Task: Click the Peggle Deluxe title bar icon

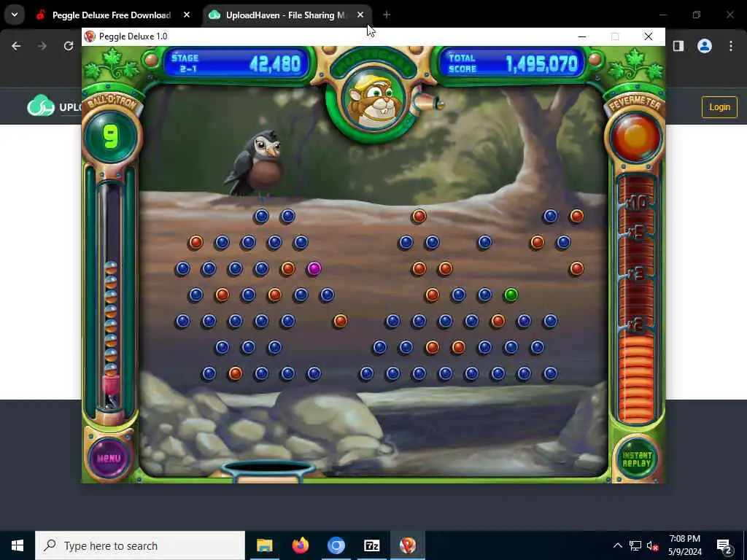Action: point(90,36)
